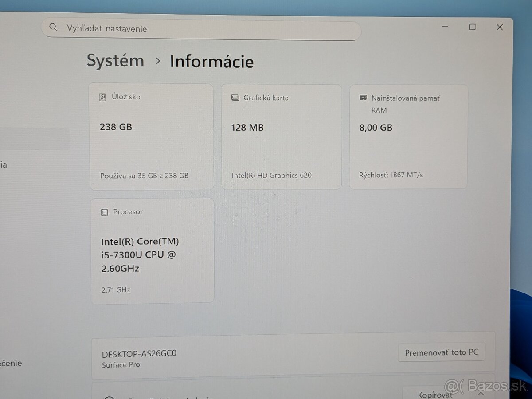
Task: Click Systém in the breadcrumb
Action: pyautogui.click(x=115, y=61)
